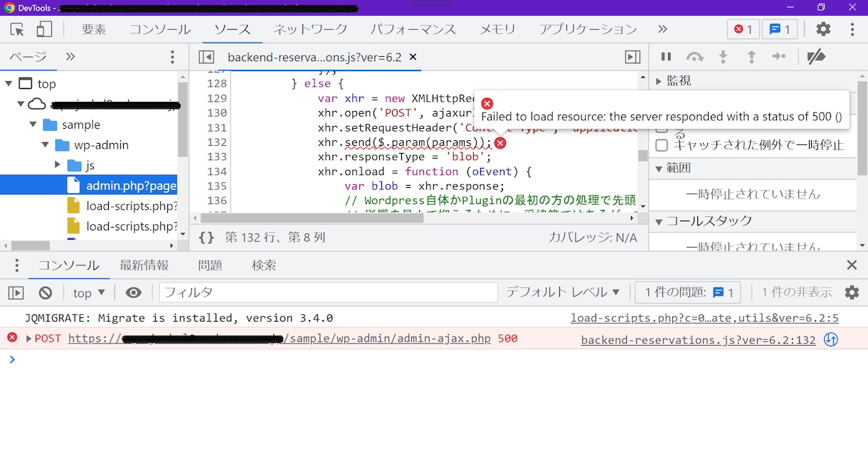The width and height of the screenshot is (868, 461).
Task: Close the console drawer
Action: (852, 265)
